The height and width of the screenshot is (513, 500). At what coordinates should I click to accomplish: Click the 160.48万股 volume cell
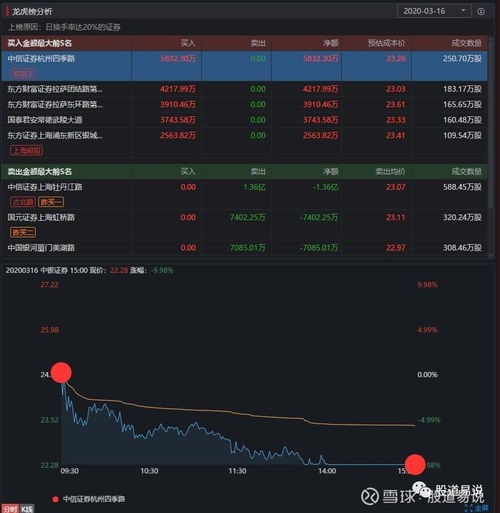point(462,120)
